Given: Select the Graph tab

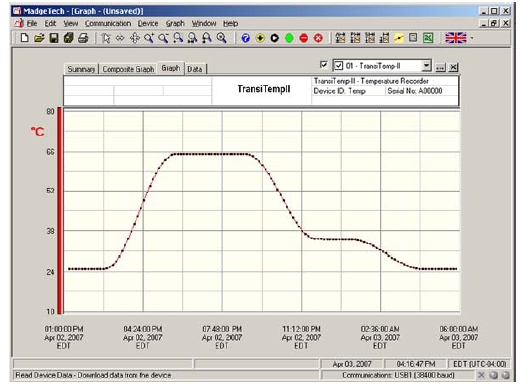Looking at the screenshot, I should [171, 68].
